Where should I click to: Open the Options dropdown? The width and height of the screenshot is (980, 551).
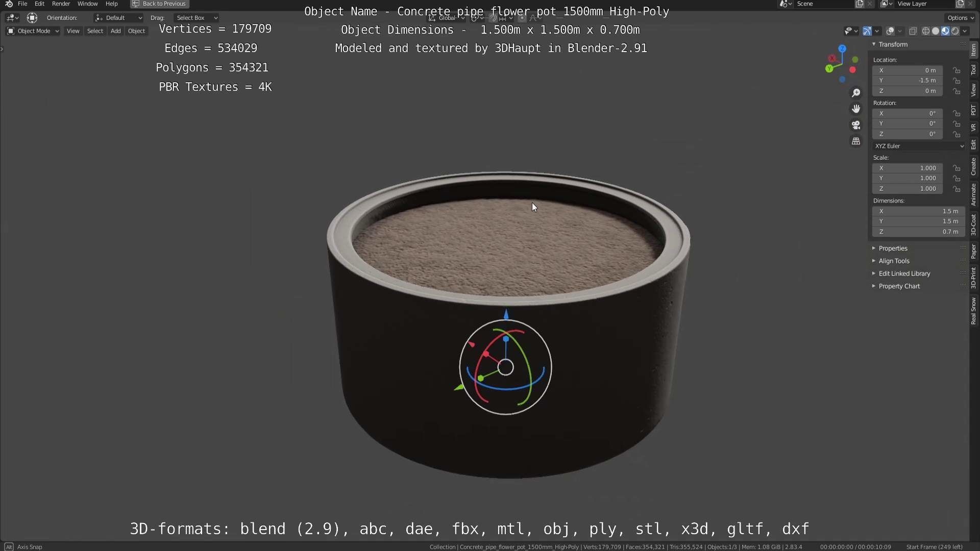click(961, 18)
